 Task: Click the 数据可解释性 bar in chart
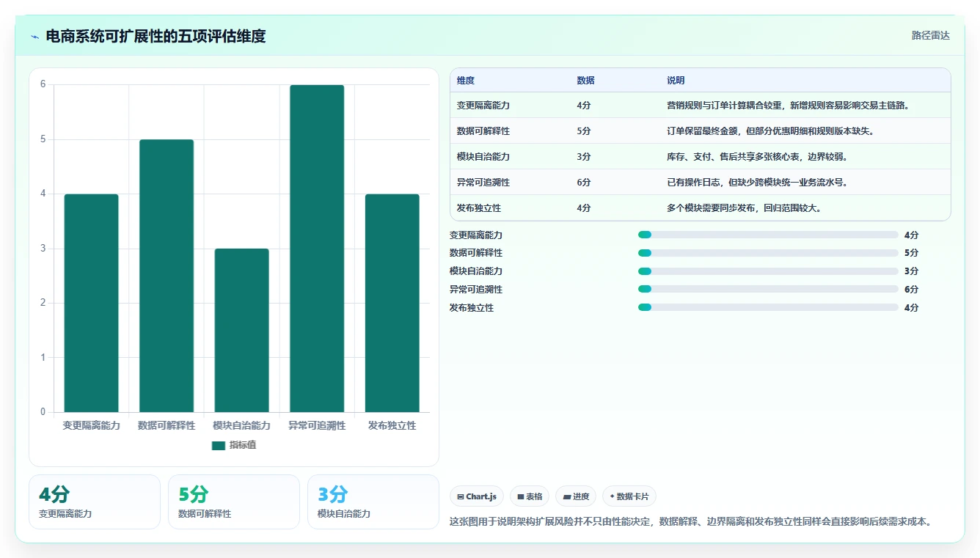tap(167, 276)
